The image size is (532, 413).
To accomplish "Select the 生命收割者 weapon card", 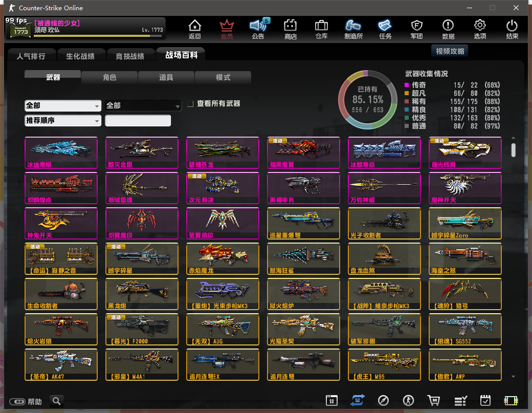I will point(61,294).
